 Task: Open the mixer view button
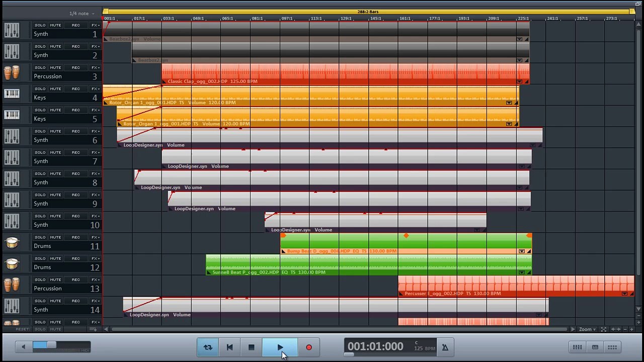click(x=577, y=347)
